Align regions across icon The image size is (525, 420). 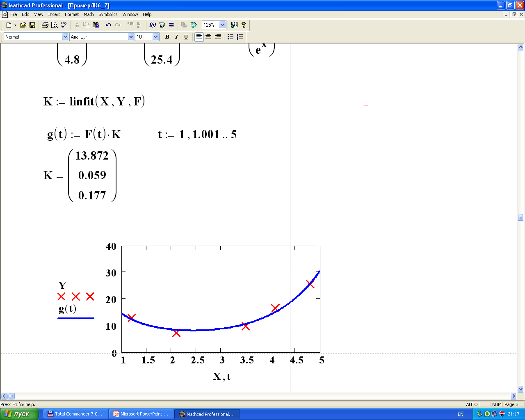pyautogui.click(x=130, y=25)
